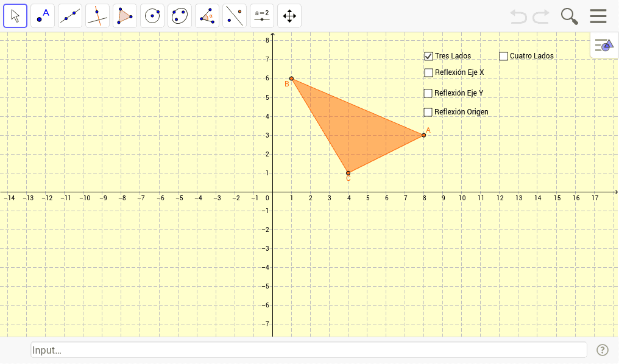Enable Reflexión Eje Y checkbox

point(428,93)
